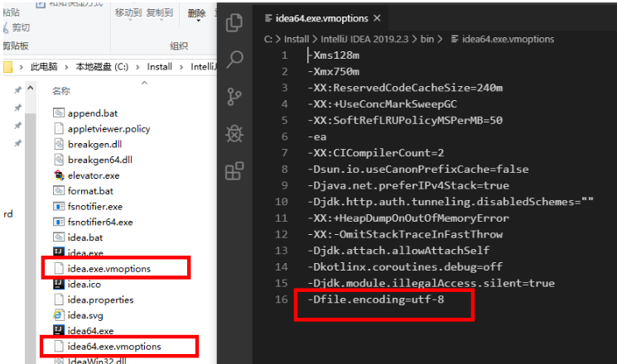Click 本地磁盘 (C:) in the address bar
Viewport: 617px width, 364px height.
click(102, 67)
